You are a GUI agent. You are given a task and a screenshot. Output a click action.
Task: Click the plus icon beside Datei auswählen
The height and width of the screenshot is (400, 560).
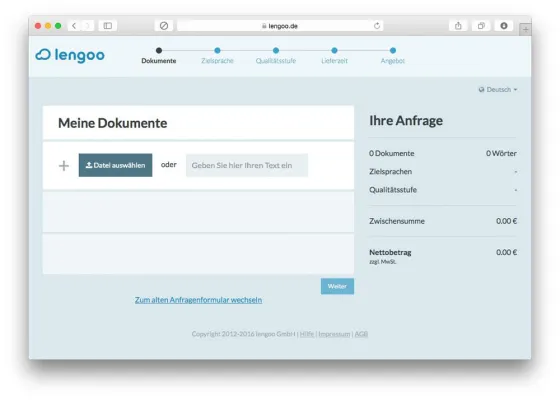(x=64, y=165)
